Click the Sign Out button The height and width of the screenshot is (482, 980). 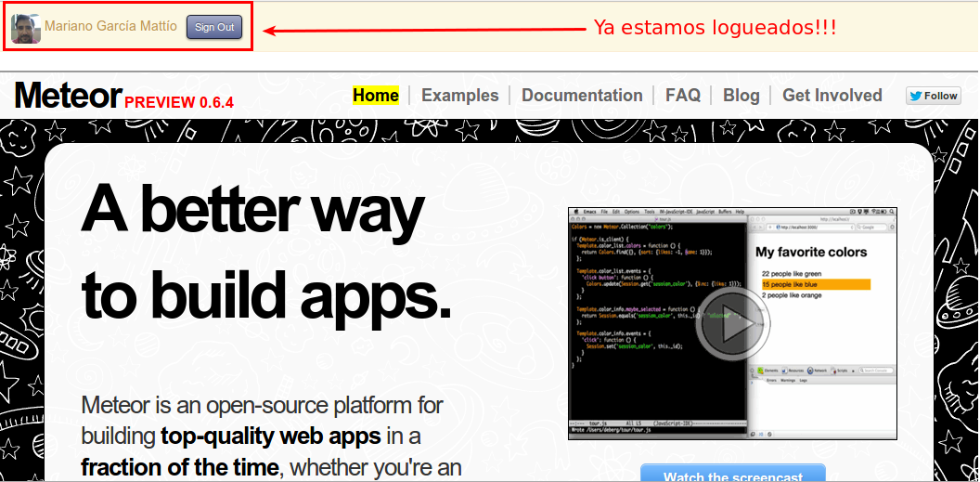click(214, 27)
